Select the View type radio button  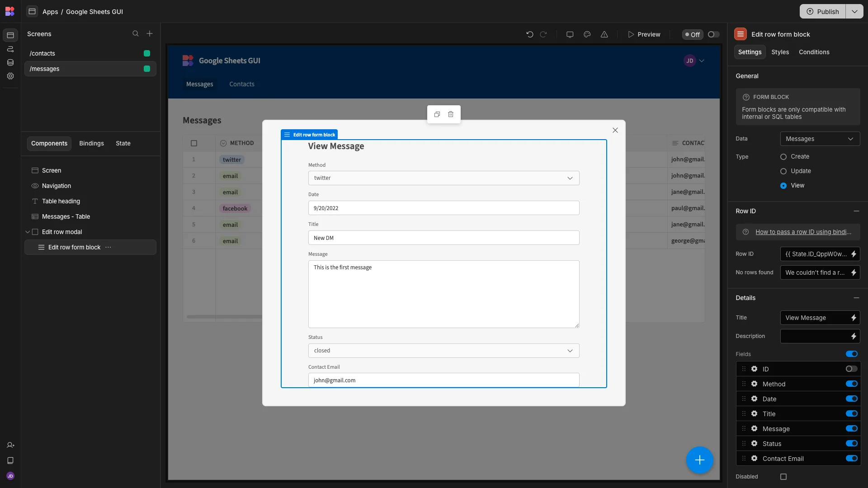click(x=783, y=186)
